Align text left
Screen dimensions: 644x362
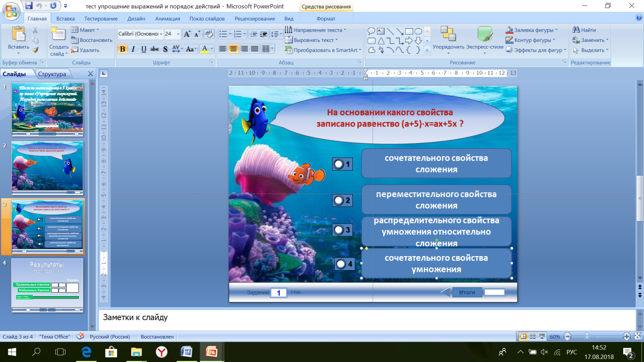tap(223, 49)
